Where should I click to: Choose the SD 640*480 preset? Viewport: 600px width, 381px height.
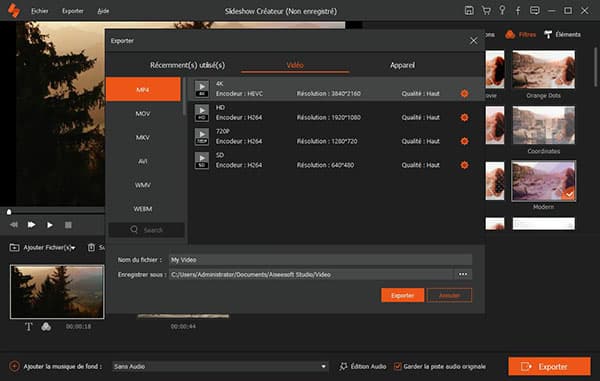tap(336, 160)
